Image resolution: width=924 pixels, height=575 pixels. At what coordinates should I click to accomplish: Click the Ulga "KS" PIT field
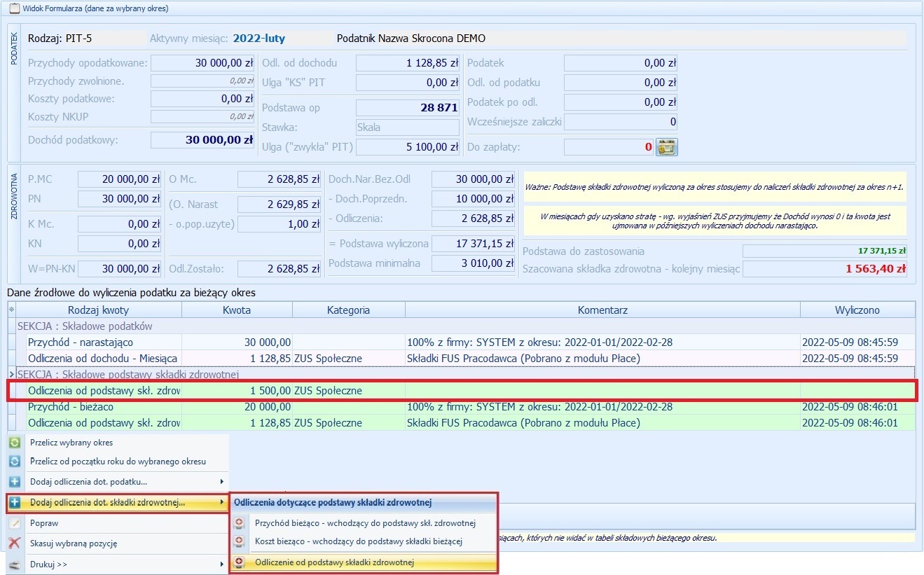[408, 83]
